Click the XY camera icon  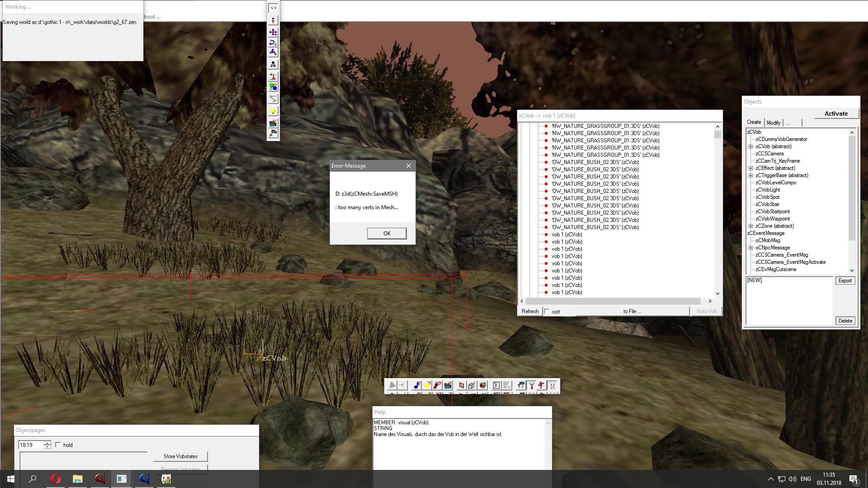(x=273, y=123)
